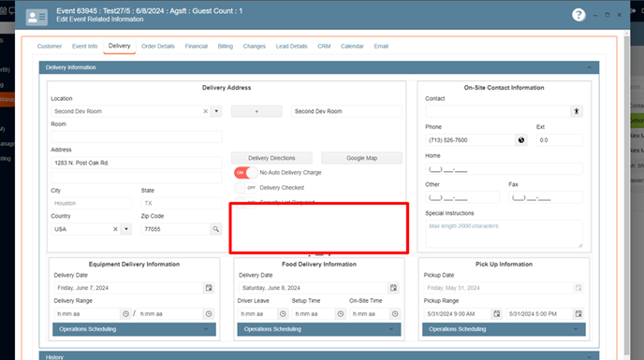Open the Country dropdown arrow
644x360 pixels.
126,229
